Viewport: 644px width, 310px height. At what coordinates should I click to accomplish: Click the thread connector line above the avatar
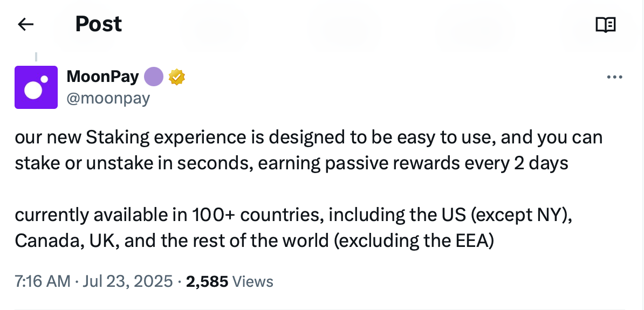(36, 57)
